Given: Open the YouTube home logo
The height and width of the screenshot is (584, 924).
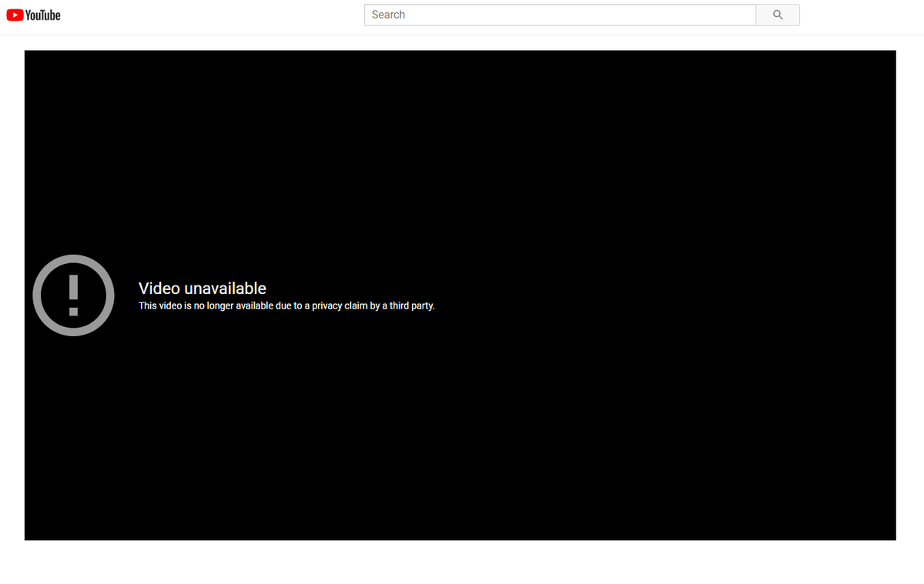Looking at the screenshot, I should [33, 15].
